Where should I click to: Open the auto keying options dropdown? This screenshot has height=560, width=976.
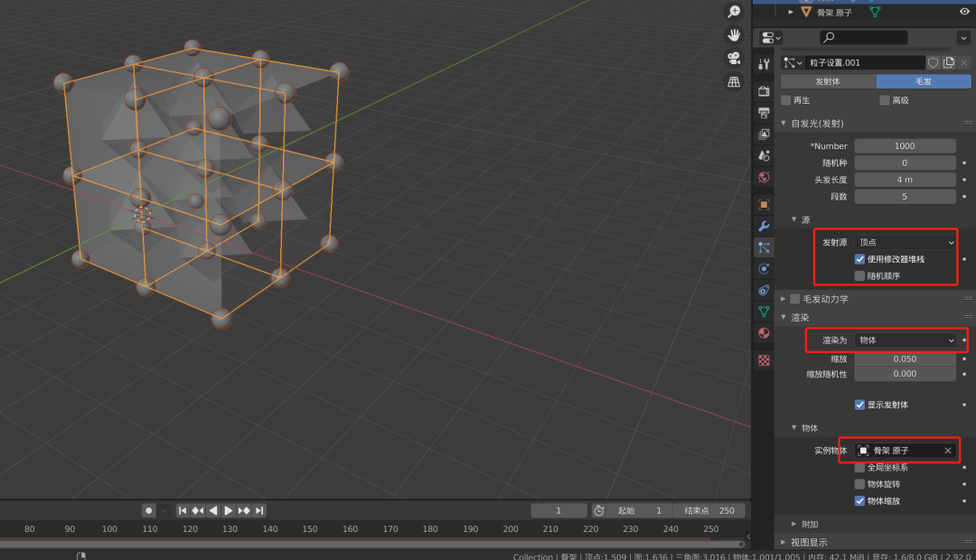(164, 510)
